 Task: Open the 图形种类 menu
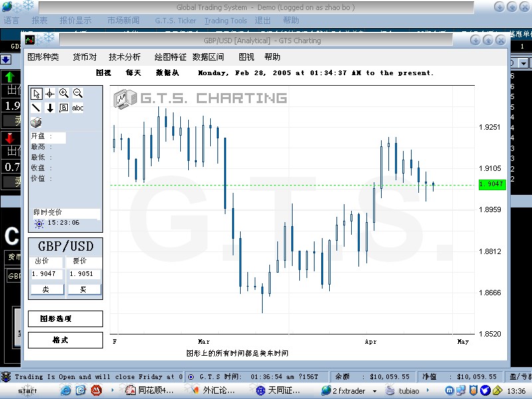(x=43, y=57)
